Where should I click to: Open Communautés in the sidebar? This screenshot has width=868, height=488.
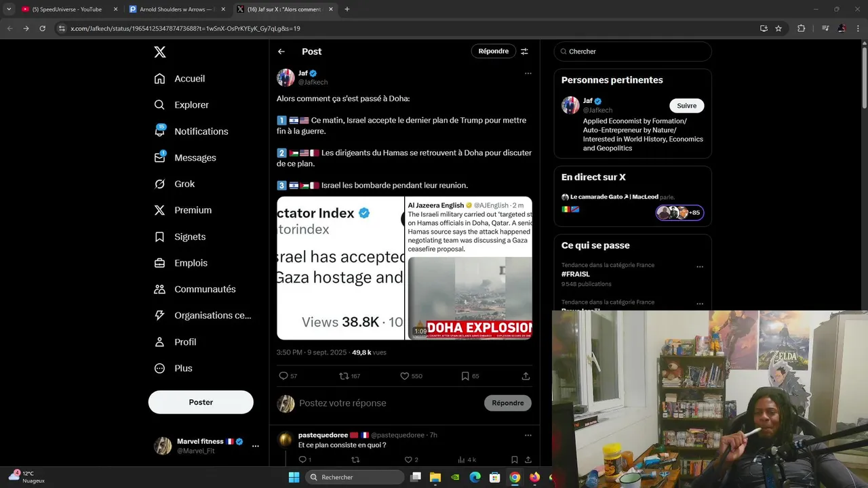[195, 289]
